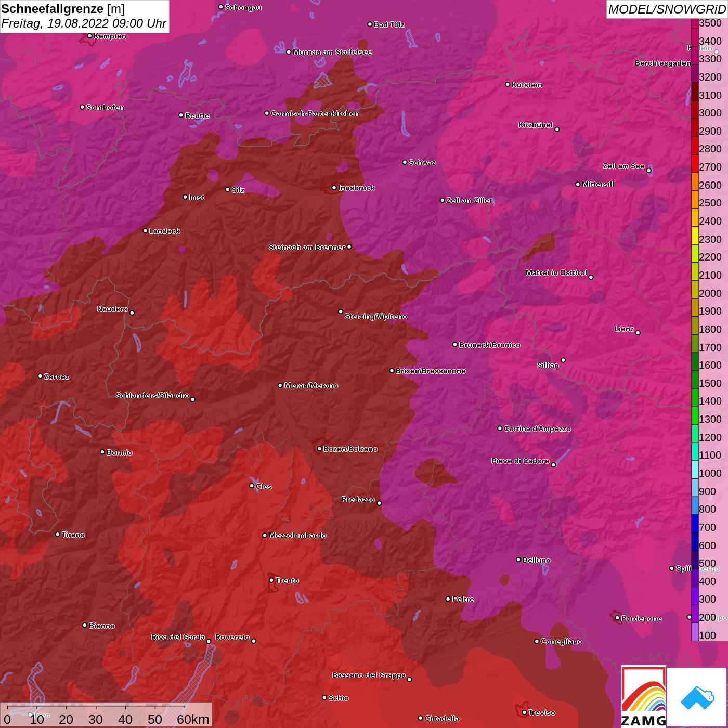This screenshot has width=728, height=728.
Task: Click the Bruneck/Brunico label
Action: pyautogui.click(x=489, y=345)
